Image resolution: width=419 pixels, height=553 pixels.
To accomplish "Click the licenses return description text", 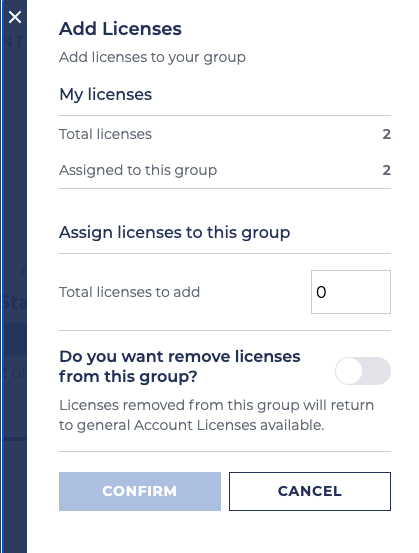I will 216,415.
